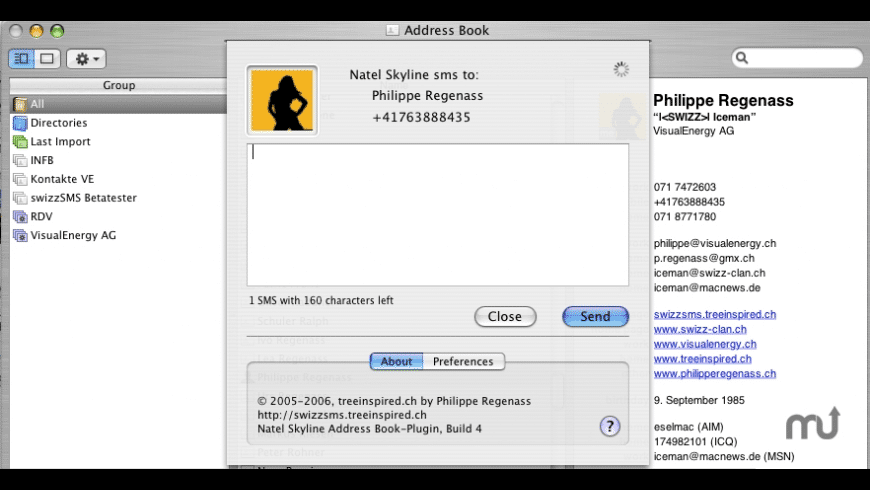Open the www.swizz-clan.ch link
870x490 pixels.
tap(700, 329)
